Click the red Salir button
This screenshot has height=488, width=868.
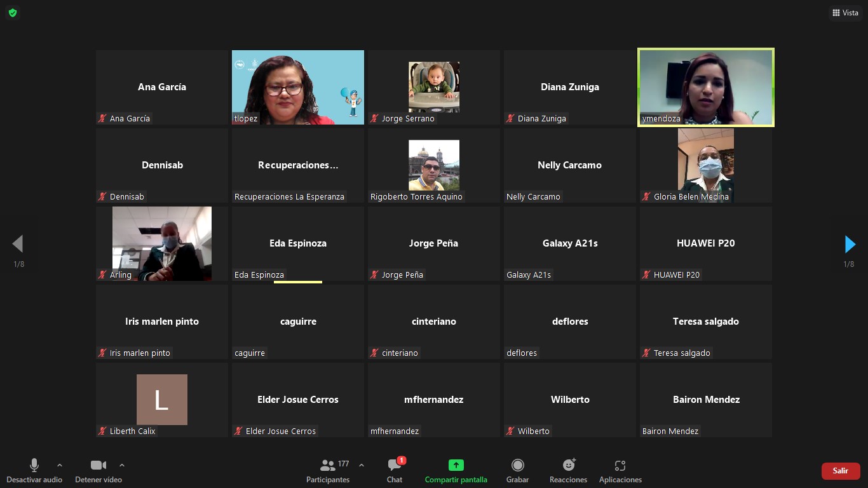coord(841,471)
